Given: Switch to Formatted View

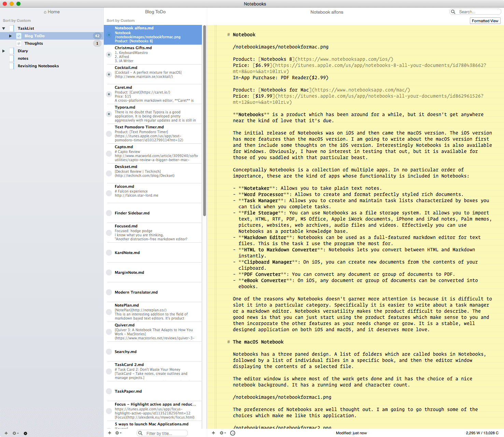Looking at the screenshot, I should (485, 21).
